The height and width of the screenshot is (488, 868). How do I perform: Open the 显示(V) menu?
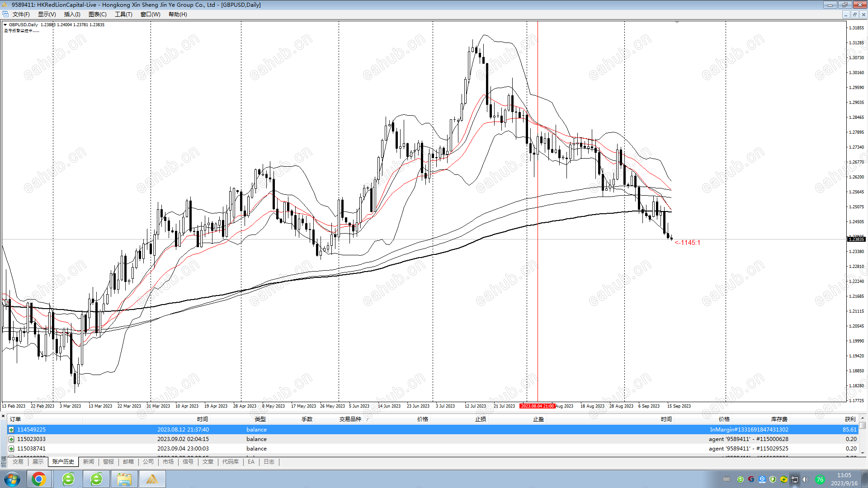click(x=47, y=14)
